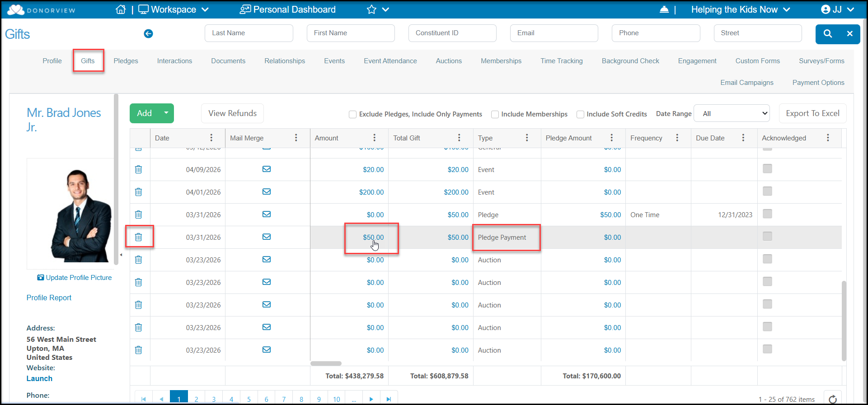Click the green Add button
The height and width of the screenshot is (405, 868).
[145, 113]
